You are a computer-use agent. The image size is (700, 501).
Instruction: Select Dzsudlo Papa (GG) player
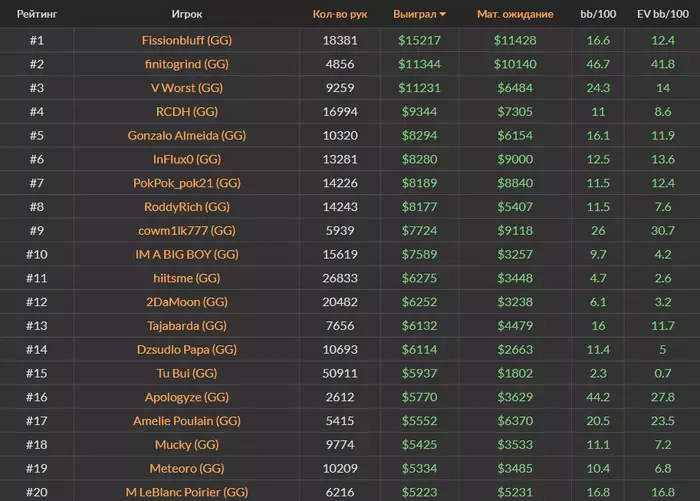coord(186,350)
